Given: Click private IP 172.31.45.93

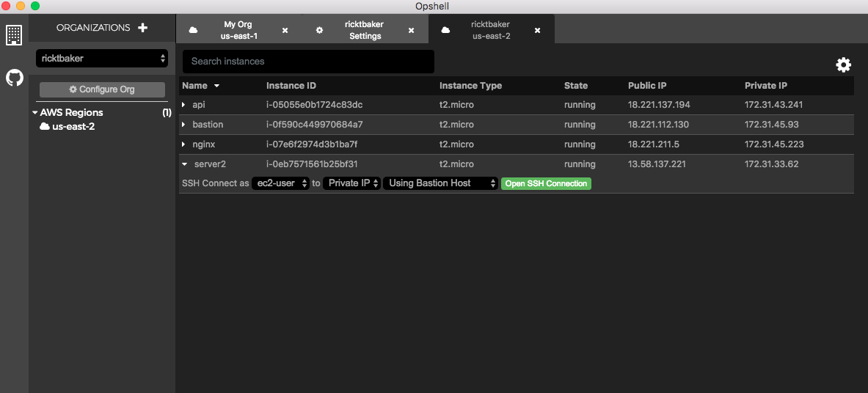Looking at the screenshot, I should (771, 125).
